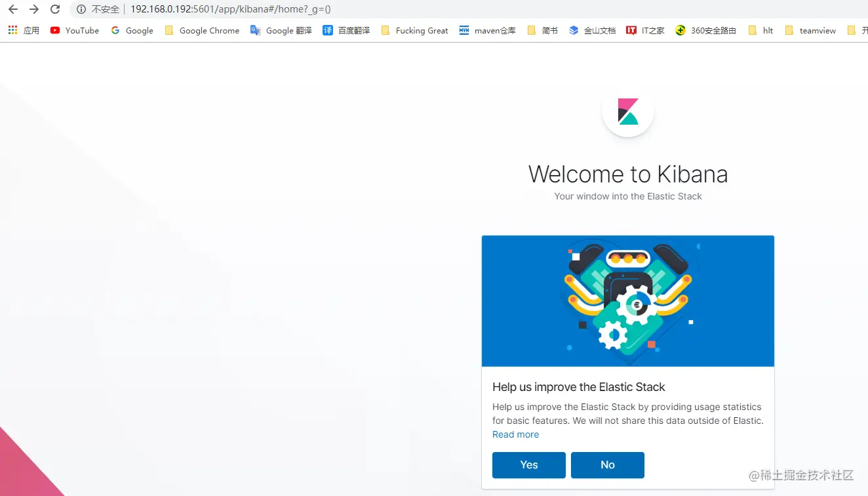Open the 简书 bookmark folder
868x496 pixels.
542,30
